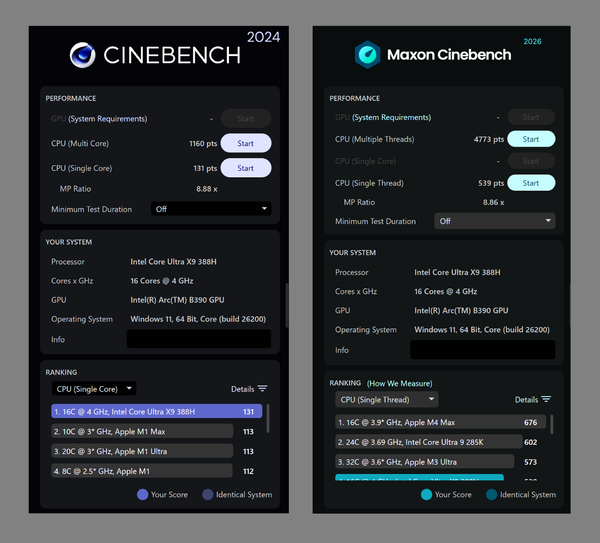Click the disabled GPU Start button in Cinebench 2024

[246, 119]
